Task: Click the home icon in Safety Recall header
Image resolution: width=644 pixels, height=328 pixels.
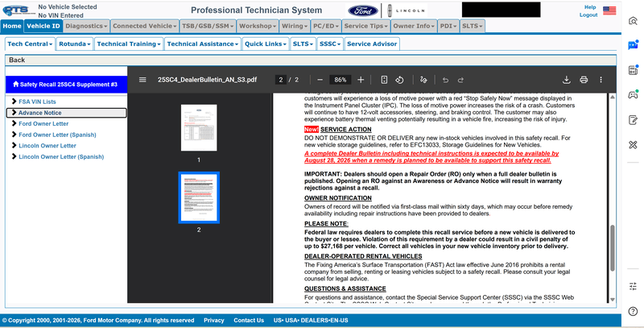Action: [15, 85]
